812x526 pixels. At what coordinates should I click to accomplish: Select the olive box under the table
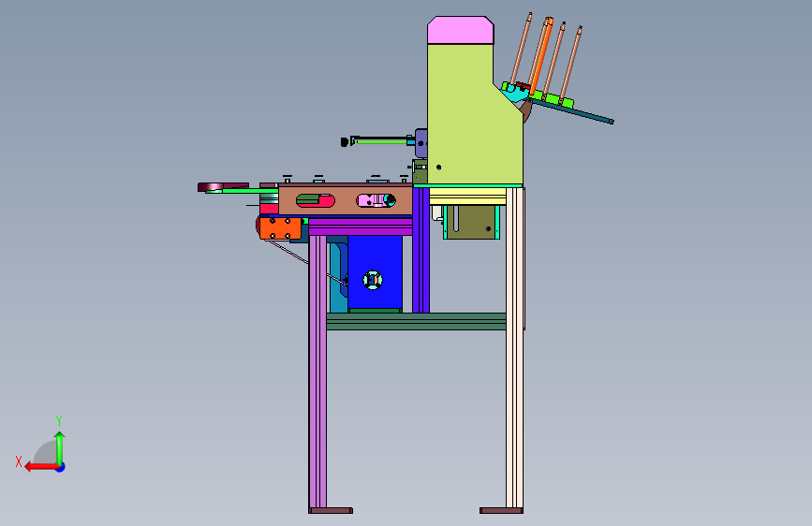click(x=471, y=222)
